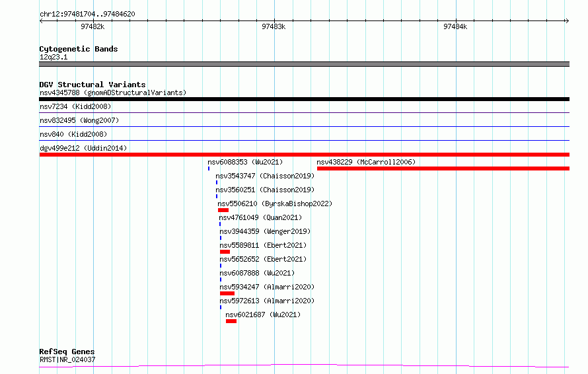This screenshot has height=374, width=588.
Task: Open nsv6087888 (Wu2021) variant
Action: point(257,273)
